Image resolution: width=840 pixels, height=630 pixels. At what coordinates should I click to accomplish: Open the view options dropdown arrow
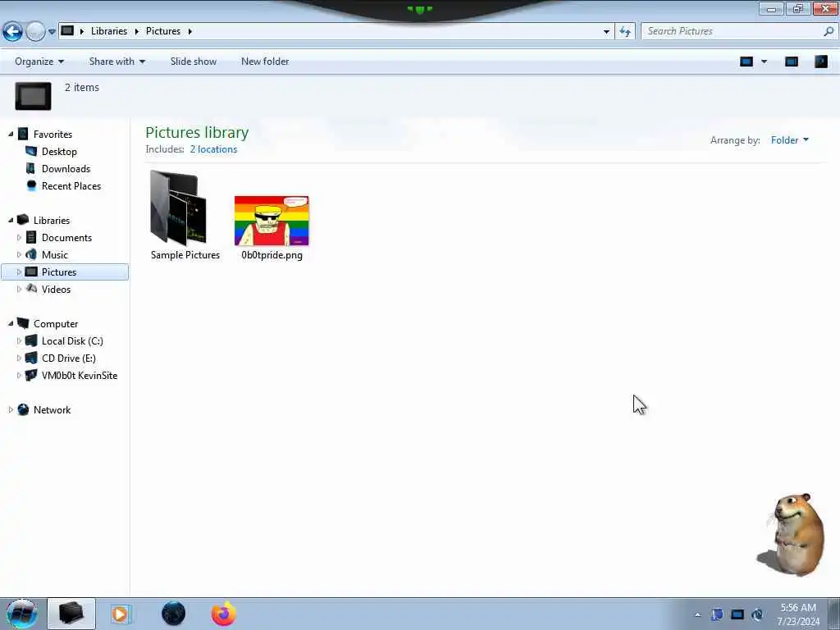pyautogui.click(x=764, y=62)
